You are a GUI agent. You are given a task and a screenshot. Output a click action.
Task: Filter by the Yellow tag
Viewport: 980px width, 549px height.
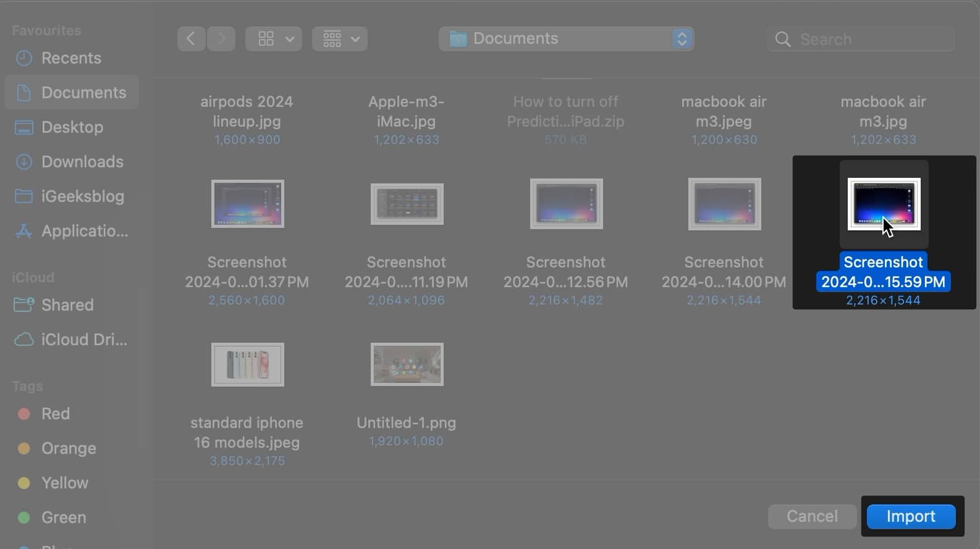click(x=71, y=483)
